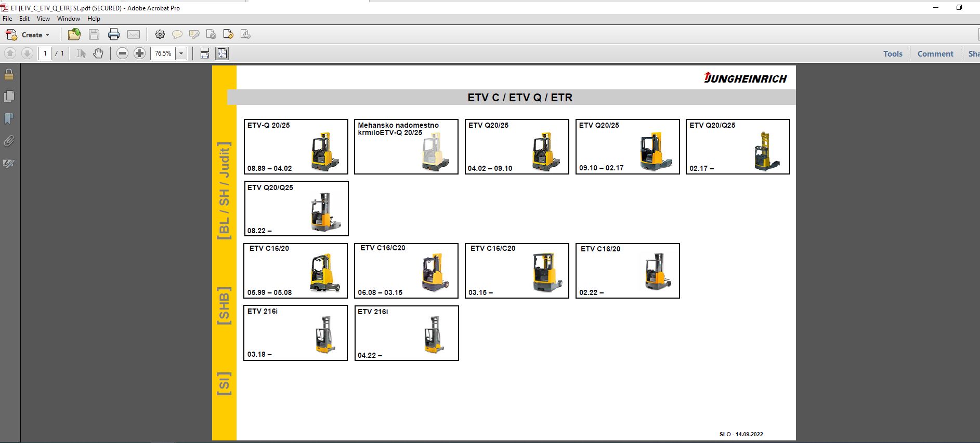The width and height of the screenshot is (980, 443).
Task: Click the Jungheinrich logo
Action: click(x=745, y=78)
